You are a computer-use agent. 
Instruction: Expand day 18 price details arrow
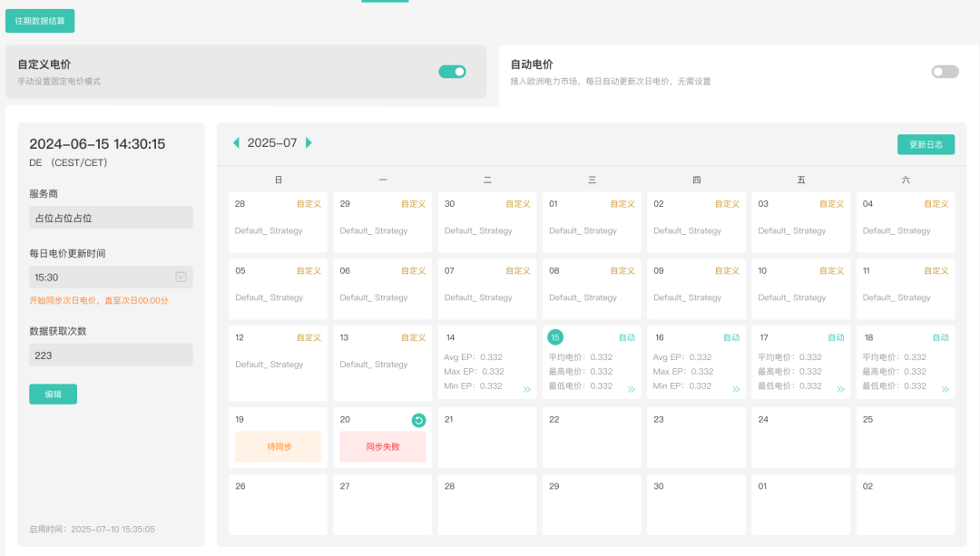pyautogui.click(x=945, y=389)
